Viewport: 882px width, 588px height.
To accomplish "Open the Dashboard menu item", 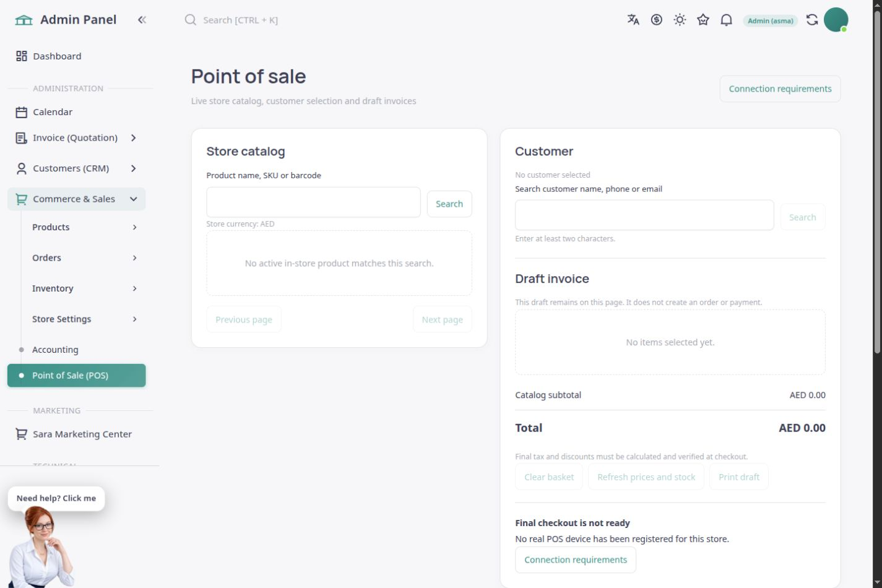I will coord(77,56).
